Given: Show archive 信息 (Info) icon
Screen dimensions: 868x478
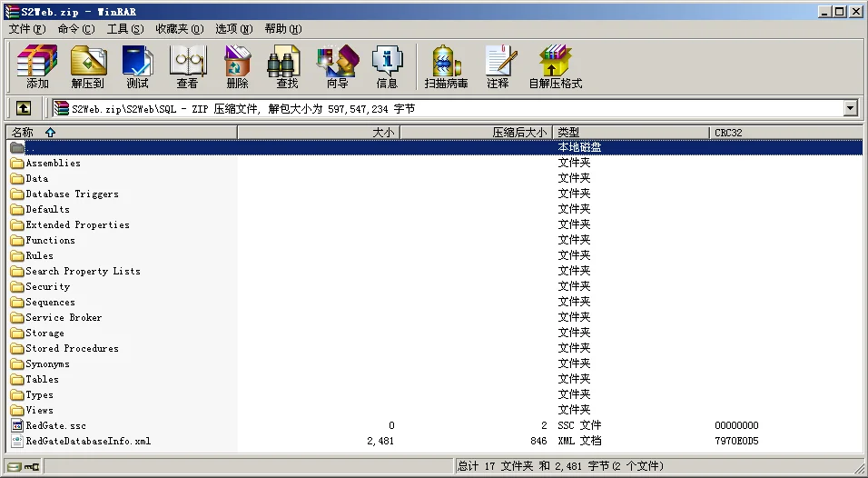Looking at the screenshot, I should point(387,66).
